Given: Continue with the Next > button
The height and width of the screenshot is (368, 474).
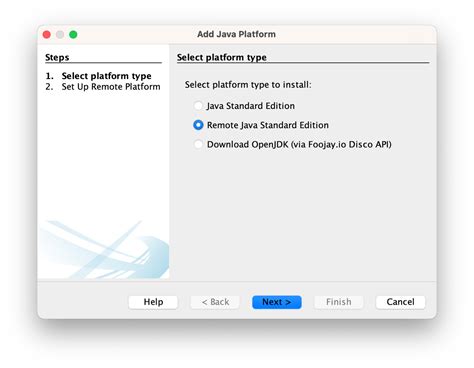Looking at the screenshot, I should pyautogui.click(x=277, y=302).
